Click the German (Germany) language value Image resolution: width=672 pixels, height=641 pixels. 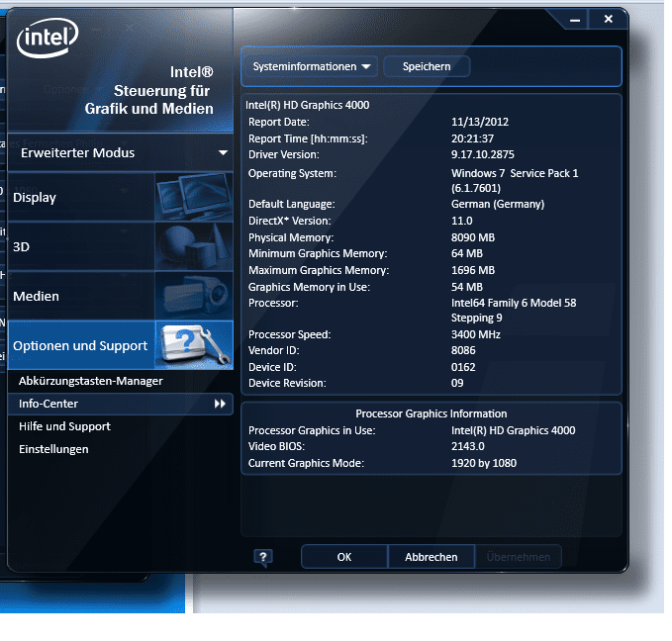(498, 204)
